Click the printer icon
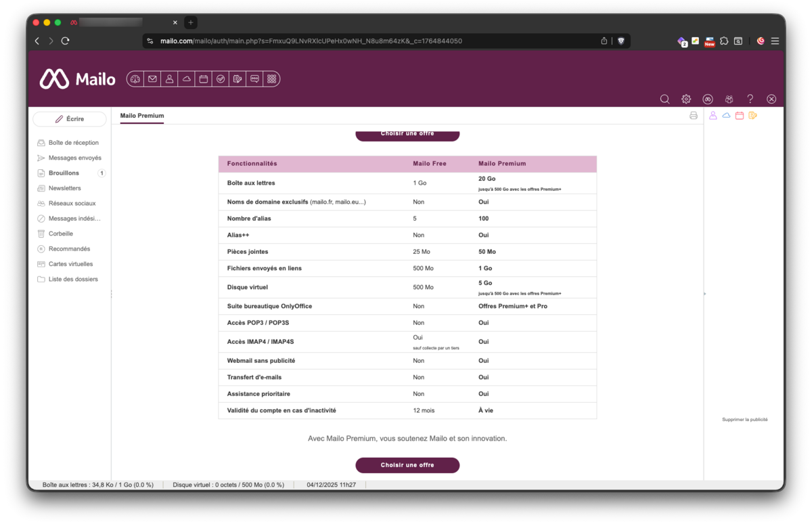Viewport: 812px width, 522px height. [694, 116]
